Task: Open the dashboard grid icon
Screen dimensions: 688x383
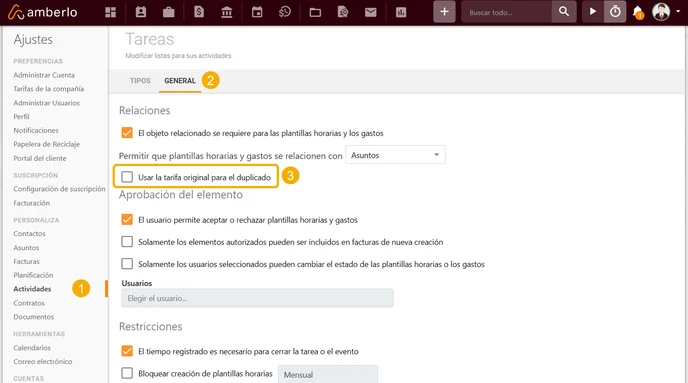Action: (x=111, y=12)
